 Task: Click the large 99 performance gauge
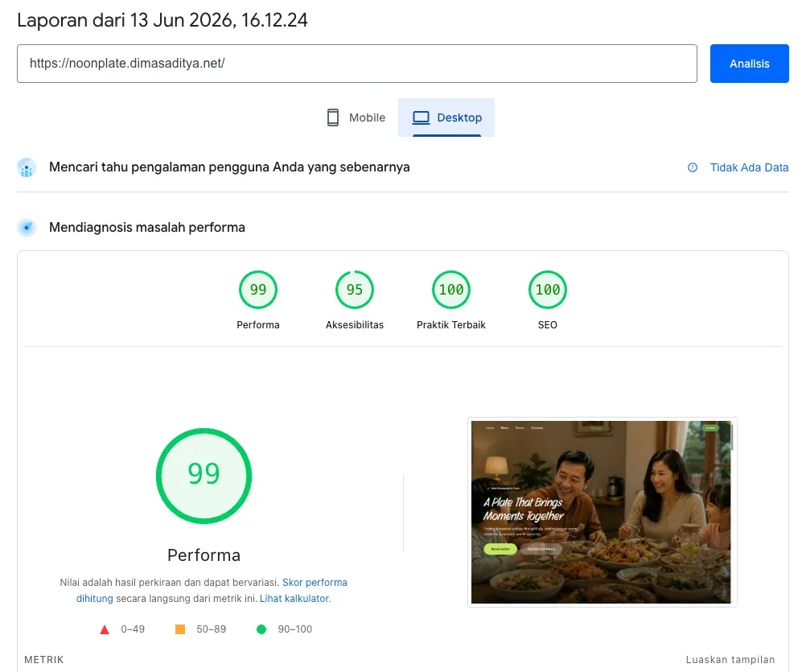(x=204, y=476)
